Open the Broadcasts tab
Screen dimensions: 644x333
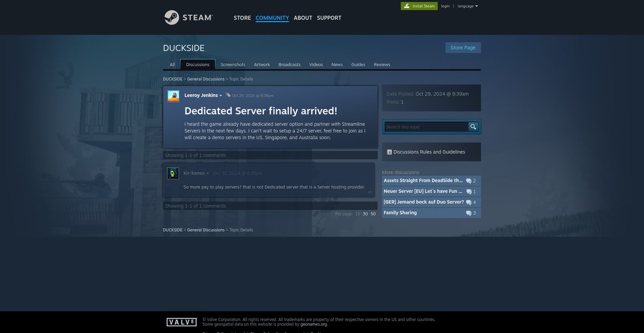click(289, 64)
